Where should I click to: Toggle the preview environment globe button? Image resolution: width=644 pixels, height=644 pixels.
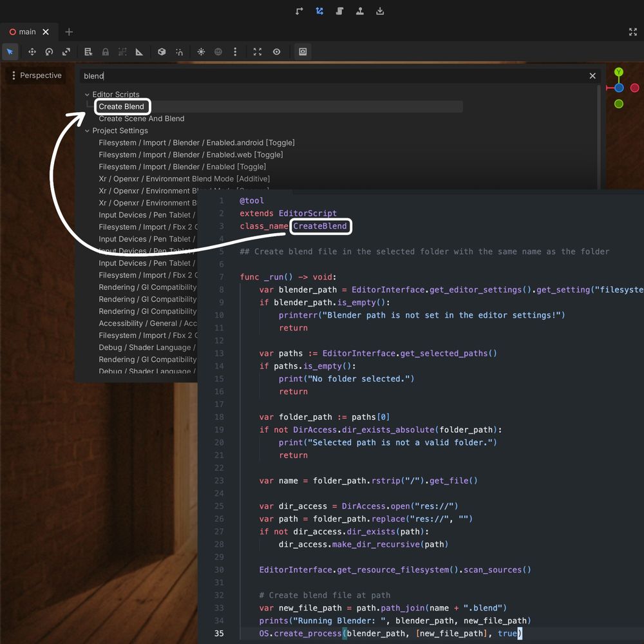(218, 52)
